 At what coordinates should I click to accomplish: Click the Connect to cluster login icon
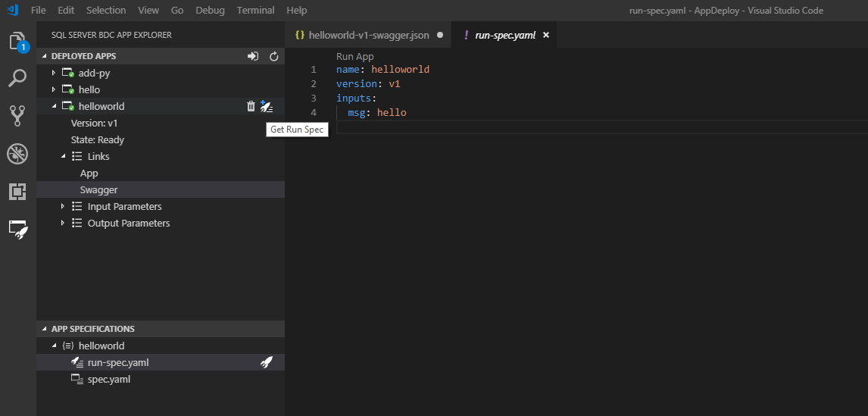[253, 56]
